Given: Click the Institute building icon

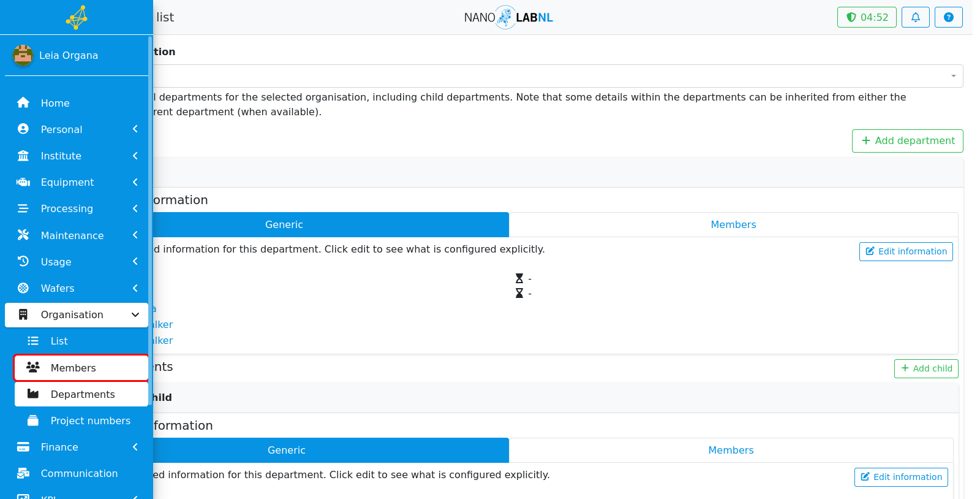Looking at the screenshot, I should pos(23,156).
